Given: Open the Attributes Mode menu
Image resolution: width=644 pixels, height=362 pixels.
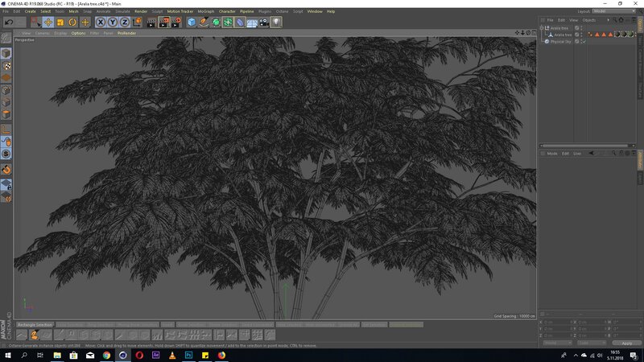Looking at the screenshot, I should click(552, 153).
